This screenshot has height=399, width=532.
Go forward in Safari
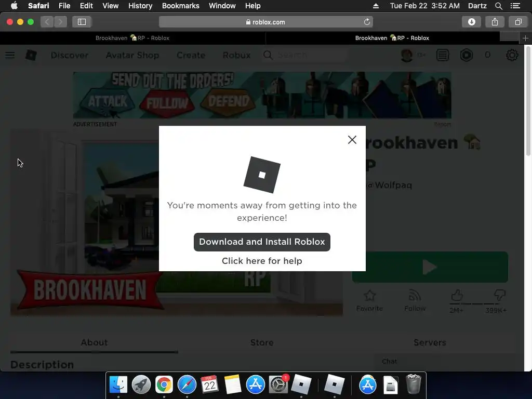click(x=60, y=22)
